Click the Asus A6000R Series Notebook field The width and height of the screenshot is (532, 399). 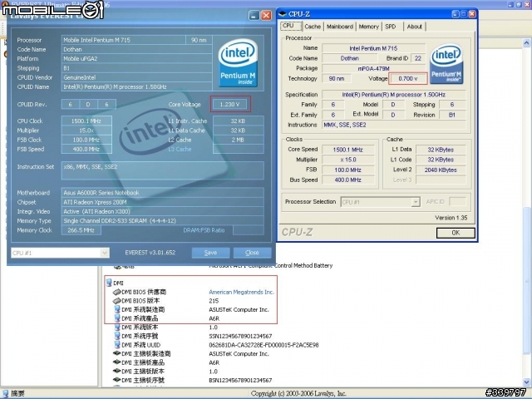163,193
